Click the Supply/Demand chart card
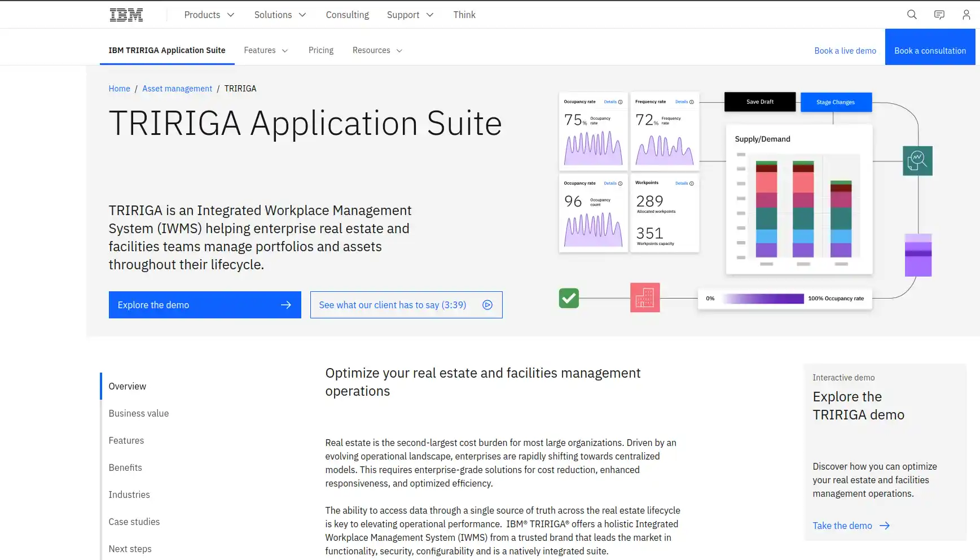The height and width of the screenshot is (560, 980). (799, 200)
